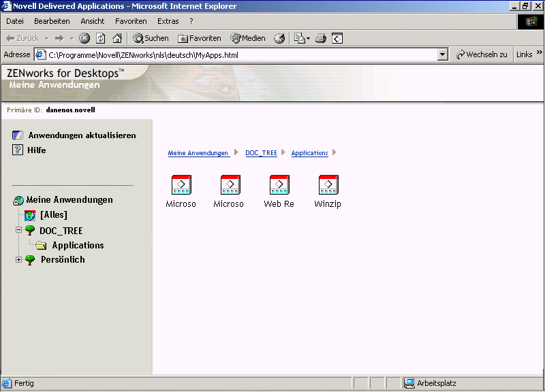Open the address bar dropdown arrow
545x392 pixels.
coord(442,54)
